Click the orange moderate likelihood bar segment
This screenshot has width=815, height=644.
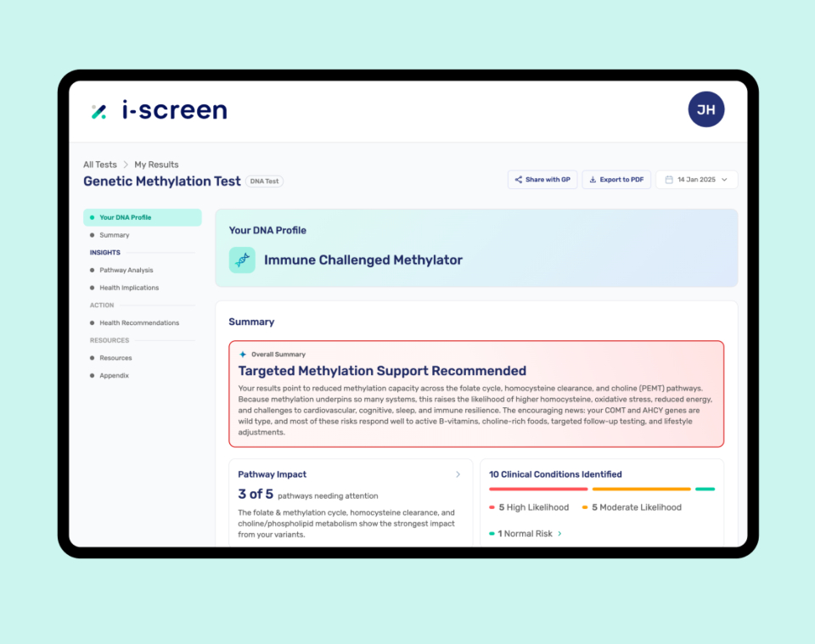[642, 490]
